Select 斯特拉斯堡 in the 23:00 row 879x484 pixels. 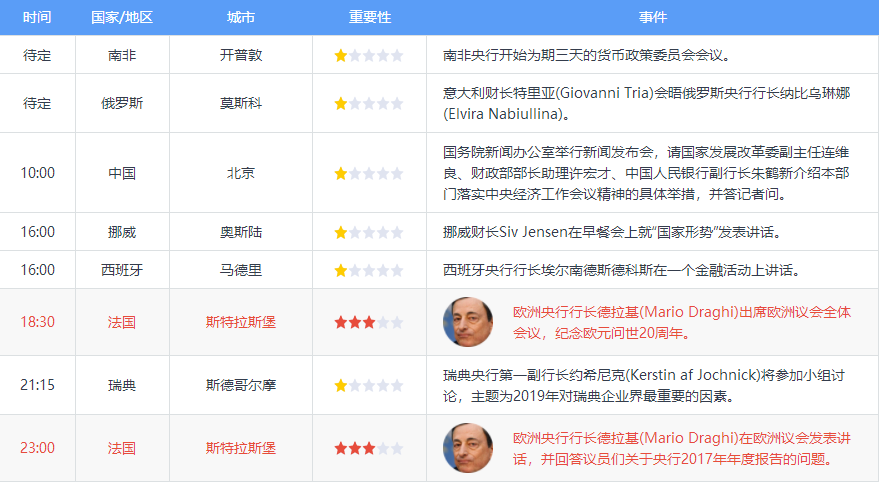pyautogui.click(x=240, y=448)
